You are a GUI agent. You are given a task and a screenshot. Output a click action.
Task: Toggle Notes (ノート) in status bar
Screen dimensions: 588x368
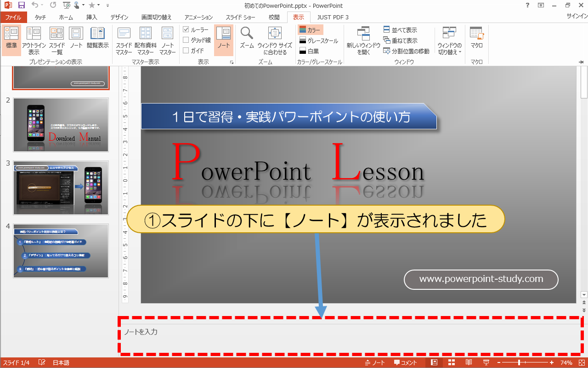click(x=375, y=363)
